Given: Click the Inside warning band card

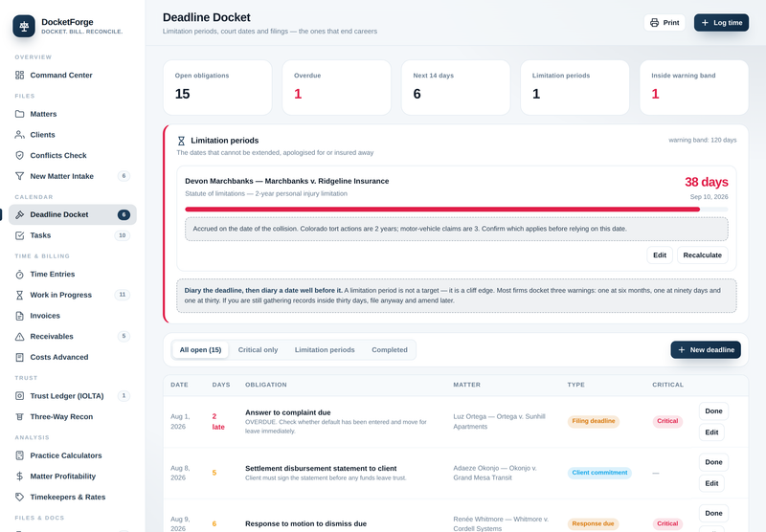Looking at the screenshot, I should click(x=694, y=88).
